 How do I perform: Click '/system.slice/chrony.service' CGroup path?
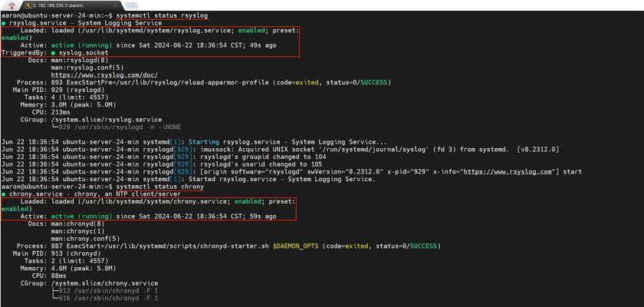click(104, 283)
